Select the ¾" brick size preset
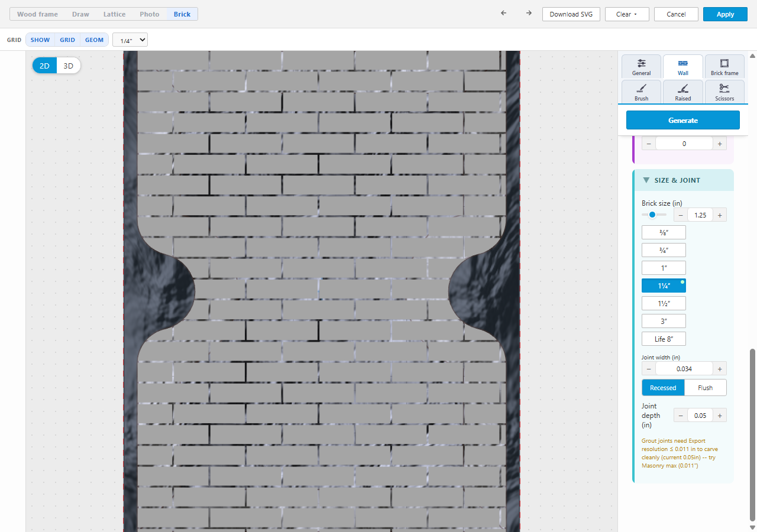 664,250
